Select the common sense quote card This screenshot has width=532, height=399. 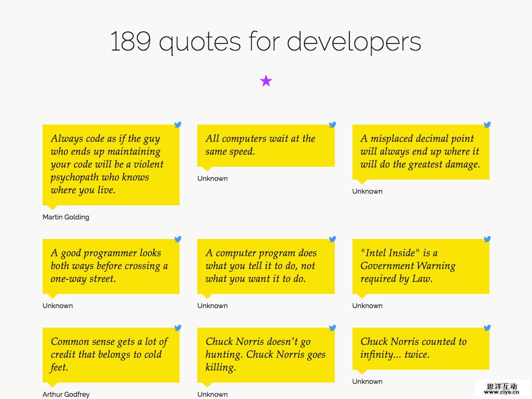click(111, 355)
